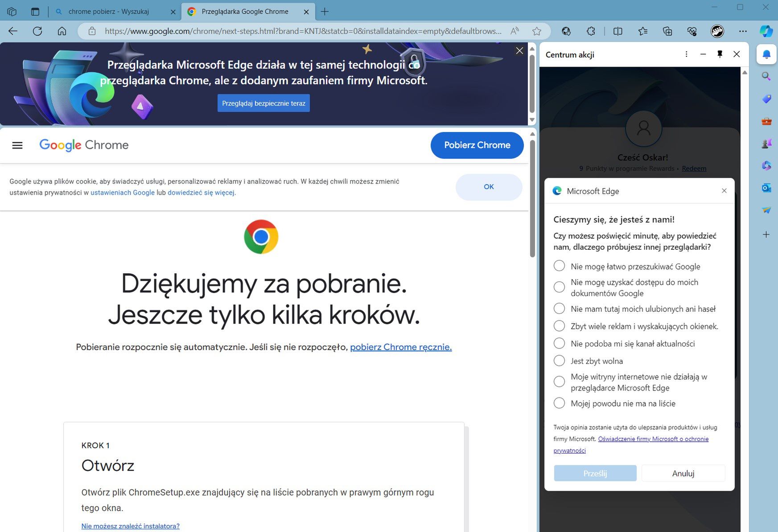The height and width of the screenshot is (532, 778).
Task: Open Centrum akcji options via three dots
Action: (x=686, y=54)
